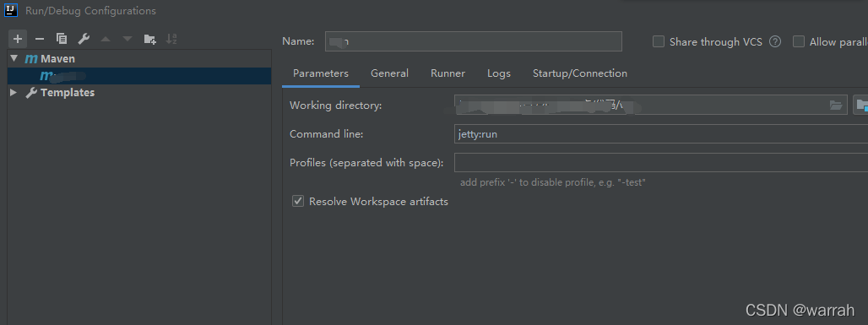Viewport: 868px width, 325px height.
Task: Click the Command line jetty:run field
Action: coord(661,134)
